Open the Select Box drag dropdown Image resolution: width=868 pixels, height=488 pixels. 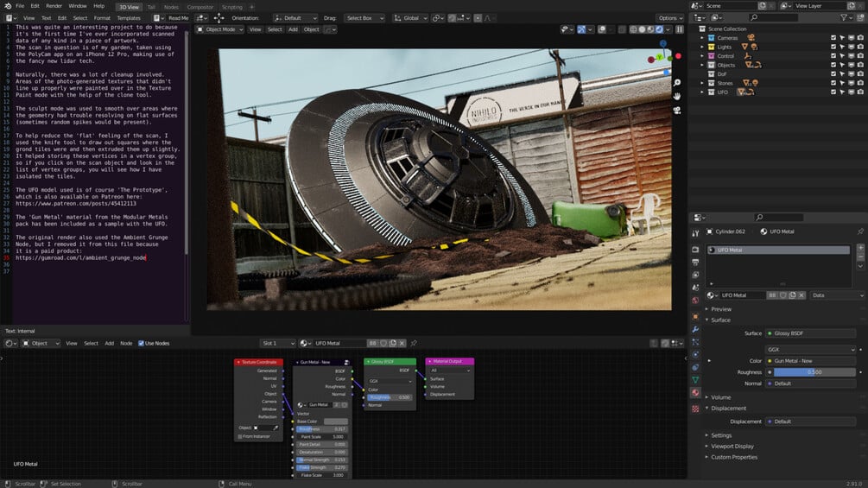coord(364,17)
